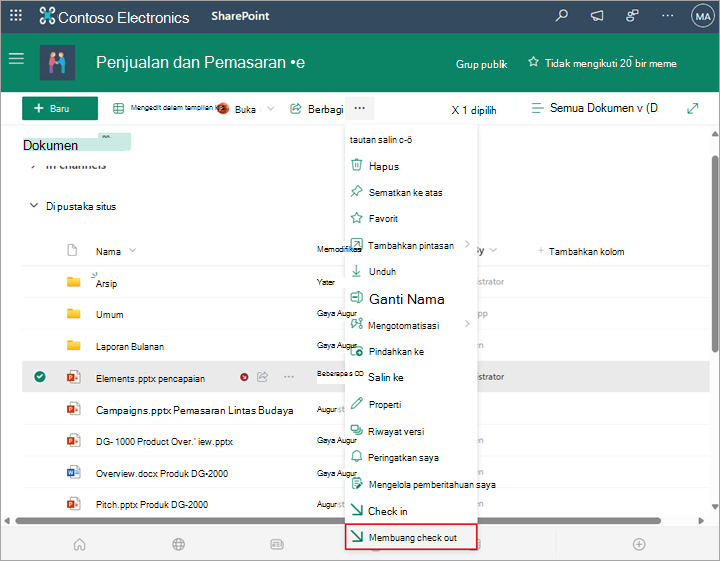Click the horizontal scrollbar thumb
Screen dimensions: 720x561
338,521
